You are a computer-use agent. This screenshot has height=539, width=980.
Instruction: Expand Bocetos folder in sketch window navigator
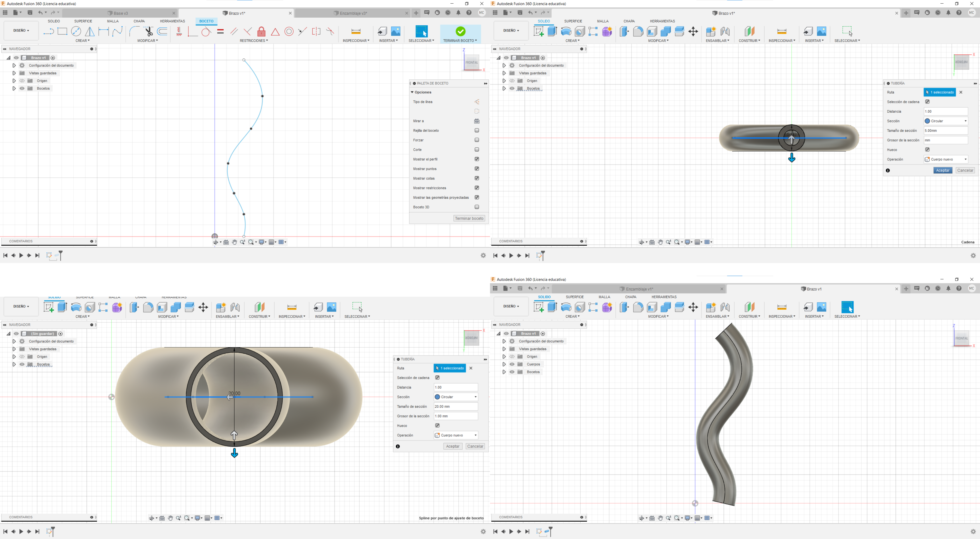click(14, 88)
